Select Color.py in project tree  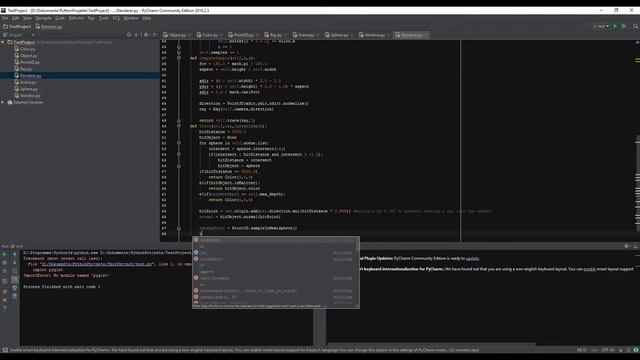[x=25, y=49]
